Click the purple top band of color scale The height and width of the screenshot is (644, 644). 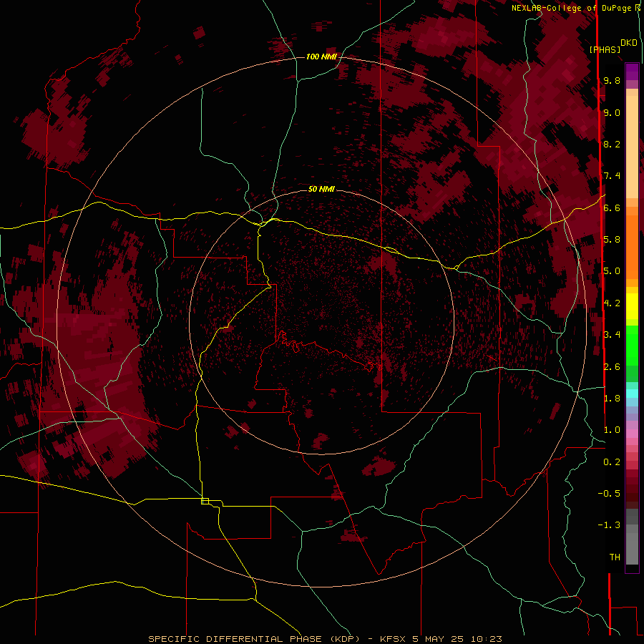pyautogui.click(x=632, y=72)
